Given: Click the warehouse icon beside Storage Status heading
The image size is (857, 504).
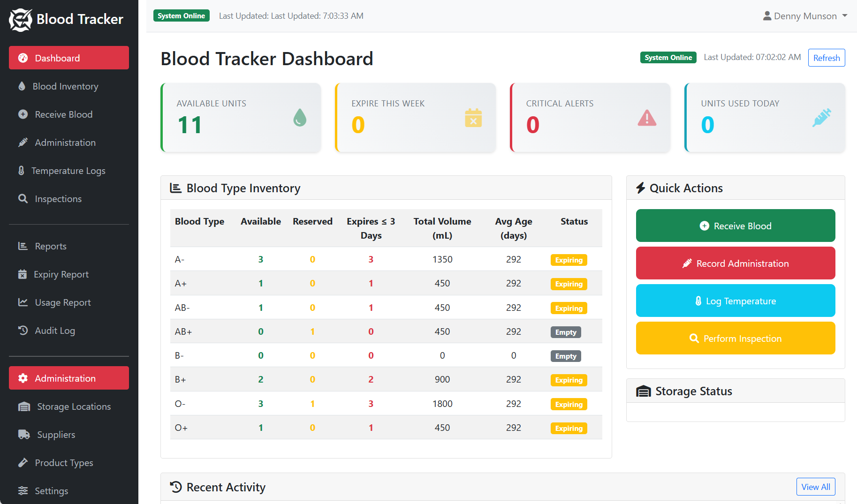Looking at the screenshot, I should 643,391.
